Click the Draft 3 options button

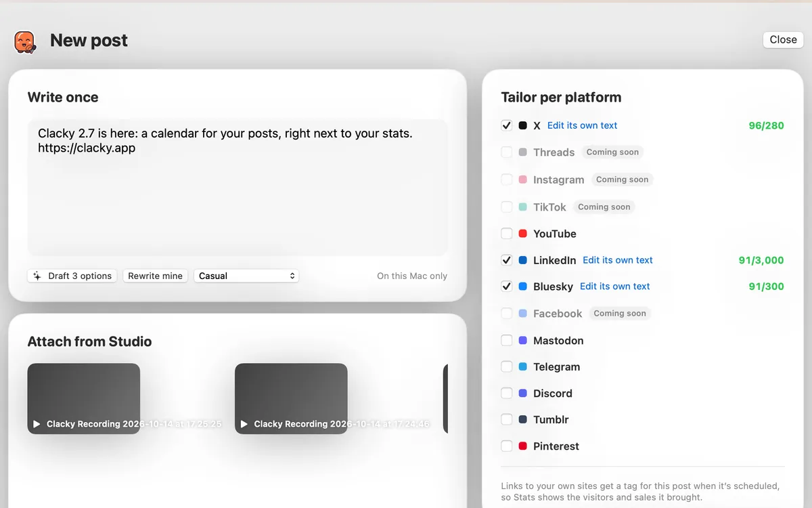point(72,276)
